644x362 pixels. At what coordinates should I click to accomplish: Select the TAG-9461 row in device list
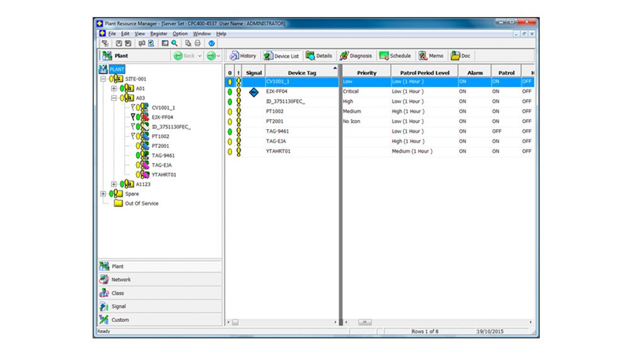click(x=380, y=132)
